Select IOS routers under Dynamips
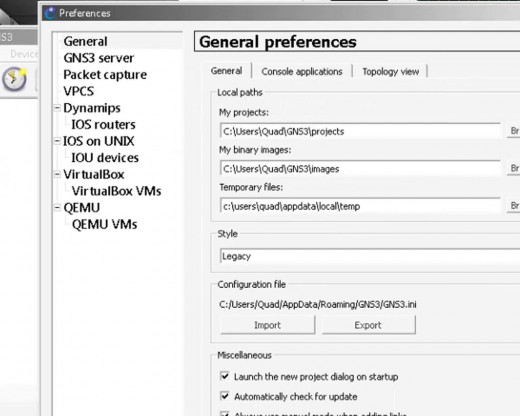Image resolution: width=520 pixels, height=416 pixels. coord(103,124)
